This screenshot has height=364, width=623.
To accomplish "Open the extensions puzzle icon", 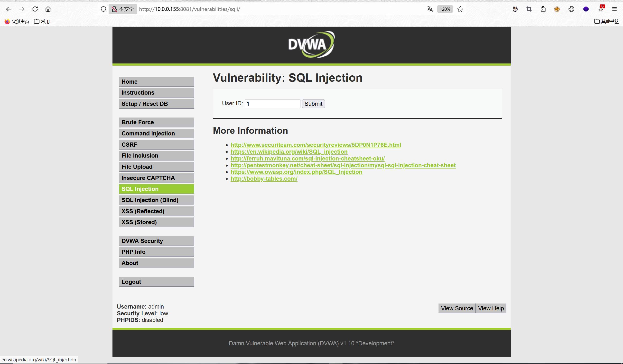I will click(x=543, y=9).
